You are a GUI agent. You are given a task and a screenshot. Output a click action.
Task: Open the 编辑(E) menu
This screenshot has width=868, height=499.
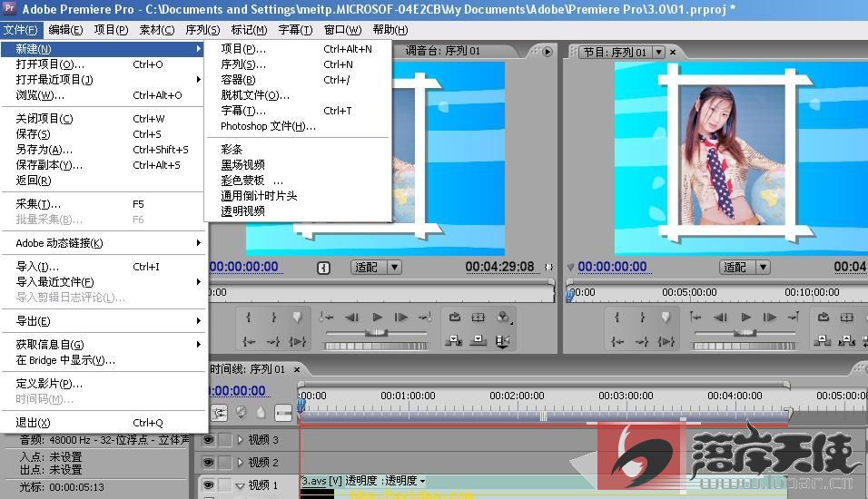[x=65, y=30]
